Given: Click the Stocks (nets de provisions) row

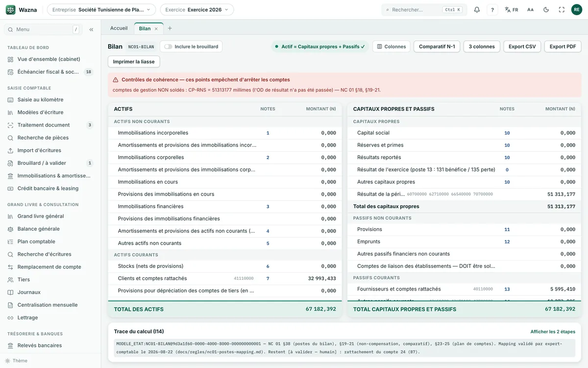Looking at the screenshot, I should 225,266.
